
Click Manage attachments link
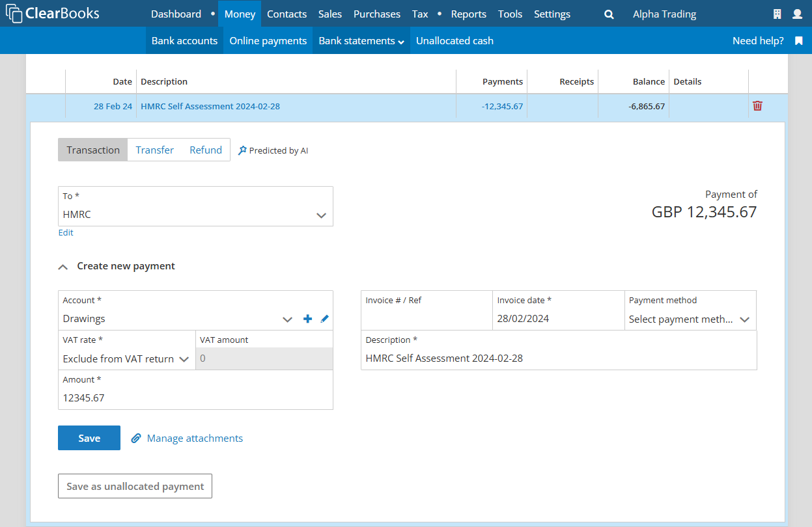(195, 439)
